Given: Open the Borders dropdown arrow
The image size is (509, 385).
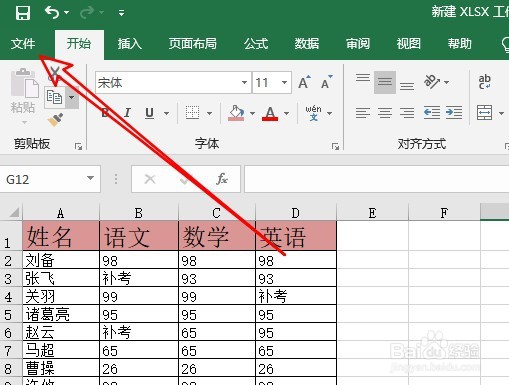Looking at the screenshot, I should [209, 113].
